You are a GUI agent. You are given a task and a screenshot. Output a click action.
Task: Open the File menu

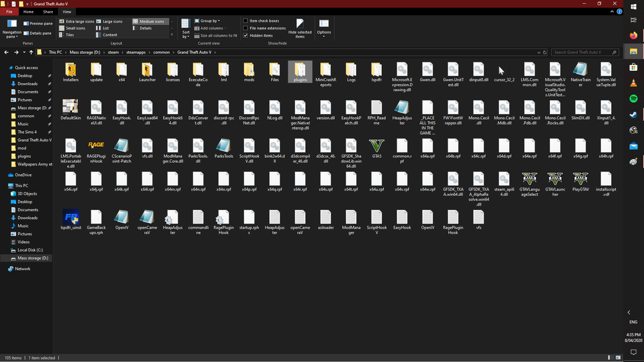point(10,12)
